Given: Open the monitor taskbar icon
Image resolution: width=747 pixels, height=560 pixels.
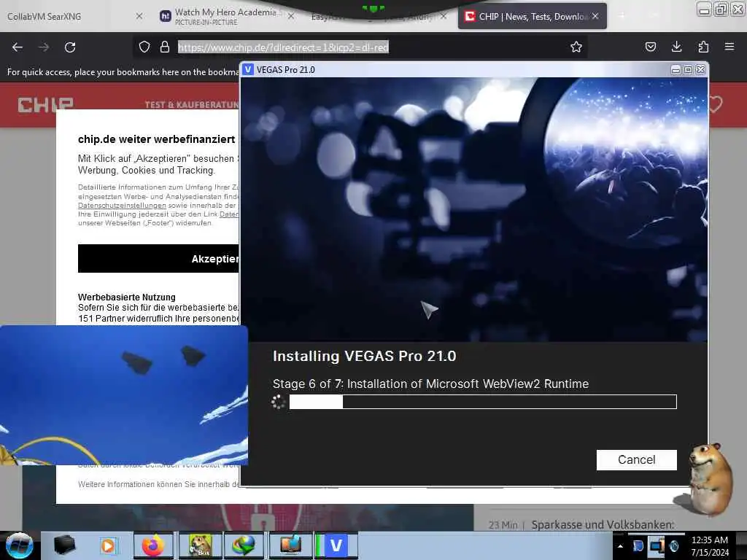Looking at the screenshot, I should (290, 545).
